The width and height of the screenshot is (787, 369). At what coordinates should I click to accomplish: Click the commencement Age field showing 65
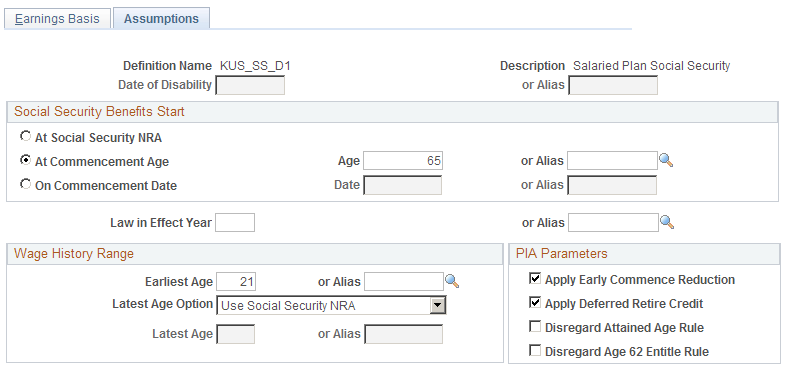coord(403,161)
